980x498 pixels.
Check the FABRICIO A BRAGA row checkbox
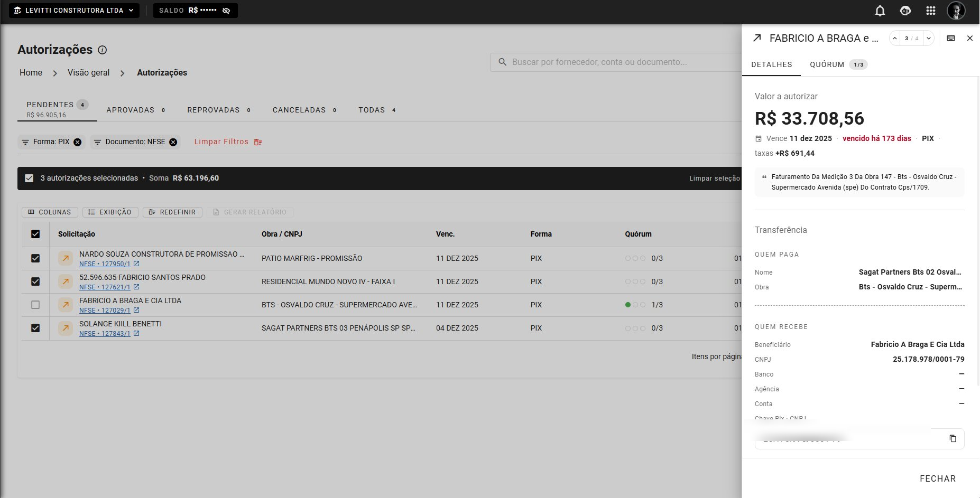coord(35,305)
